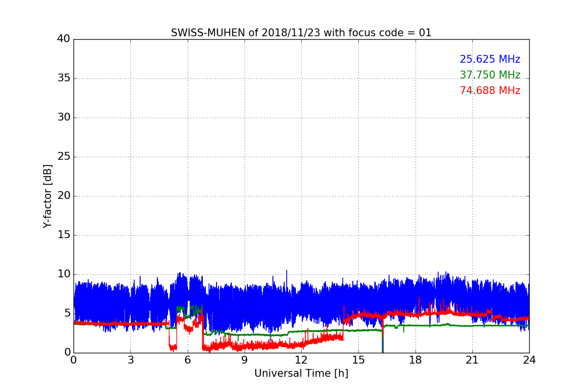Image resolution: width=588 pixels, height=392 pixels.
Task: Click the x-axis tick label 12
Action: 301,360
